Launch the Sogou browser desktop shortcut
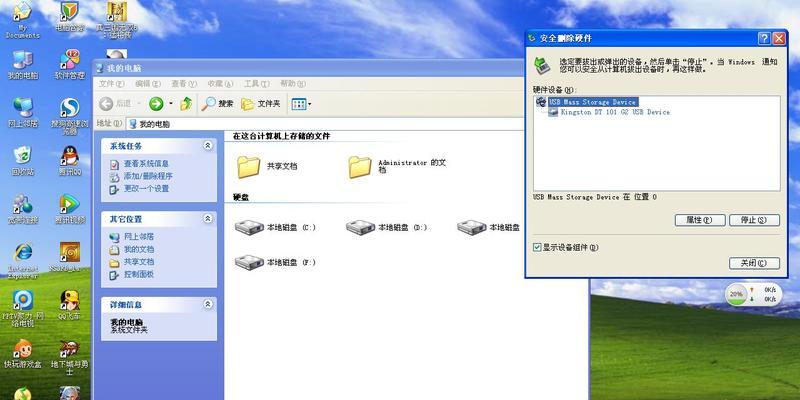This screenshot has height=400, width=800. (x=69, y=116)
